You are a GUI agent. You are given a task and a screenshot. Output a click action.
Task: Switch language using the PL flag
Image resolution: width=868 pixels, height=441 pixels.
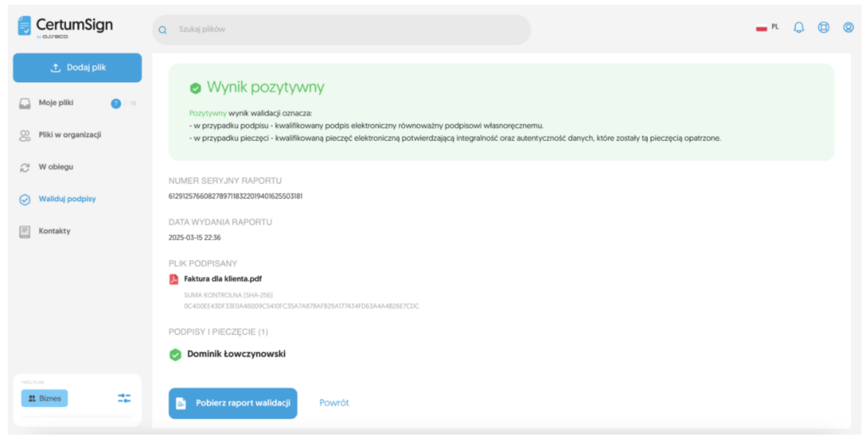(767, 27)
